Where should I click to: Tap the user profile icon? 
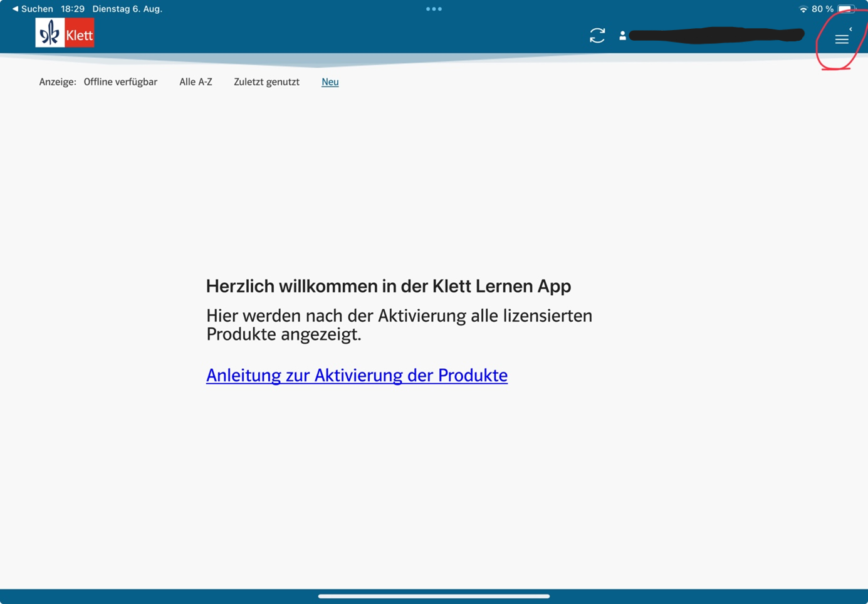622,36
